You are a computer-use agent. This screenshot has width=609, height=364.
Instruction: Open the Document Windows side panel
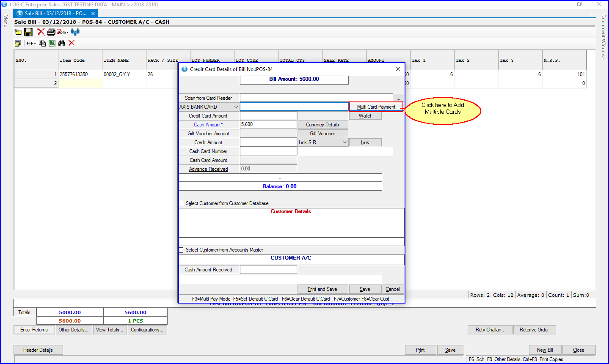(x=603, y=37)
